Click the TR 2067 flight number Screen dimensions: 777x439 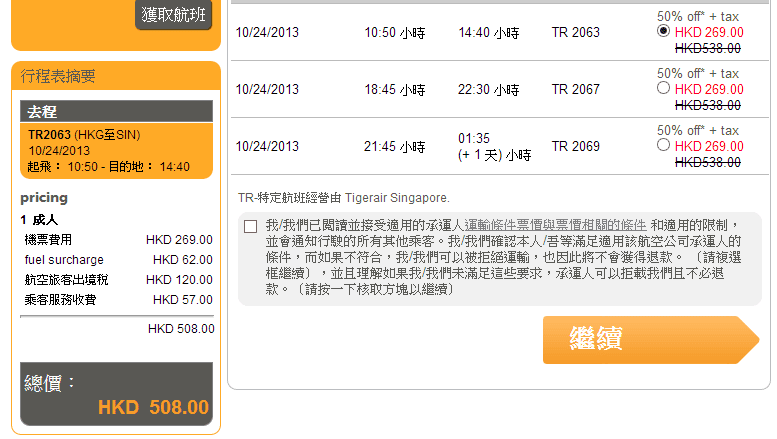pyautogui.click(x=576, y=90)
